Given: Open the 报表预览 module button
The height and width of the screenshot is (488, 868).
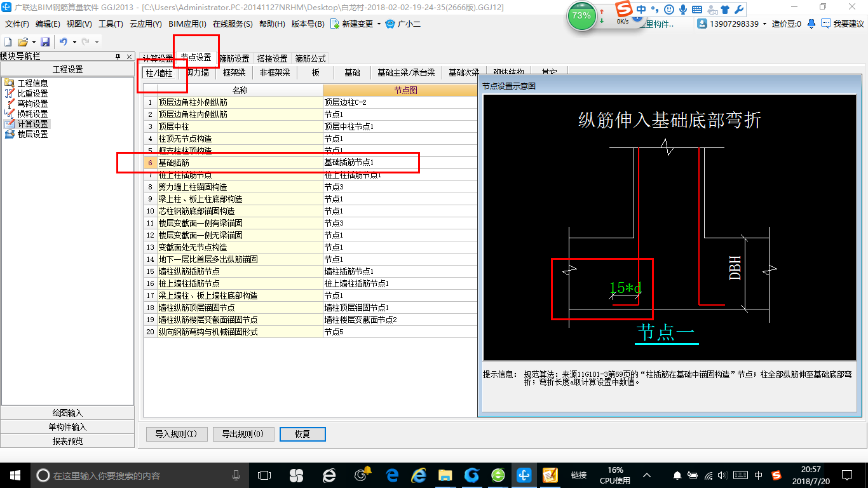Looking at the screenshot, I should [67, 441].
